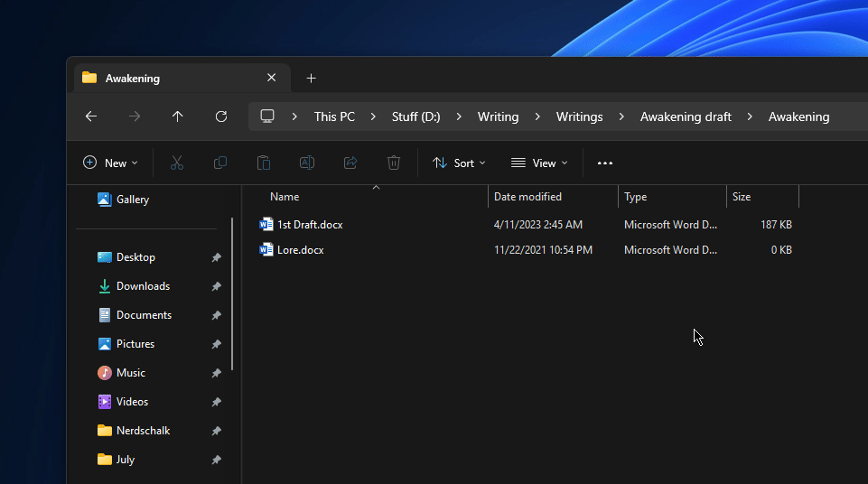Click the Rename icon in toolbar
The width and height of the screenshot is (868, 484).
[x=307, y=163]
